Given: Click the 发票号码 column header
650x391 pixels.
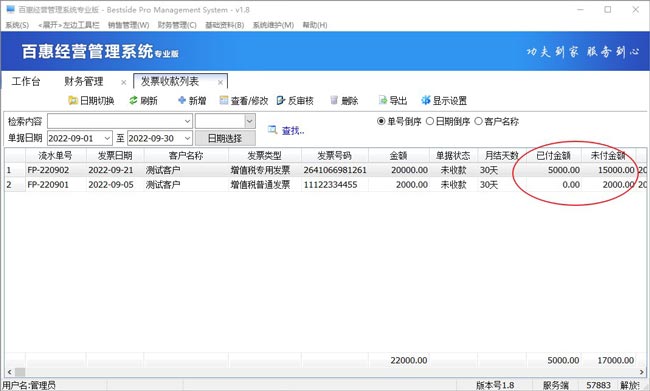Looking at the screenshot, I should tap(335, 155).
